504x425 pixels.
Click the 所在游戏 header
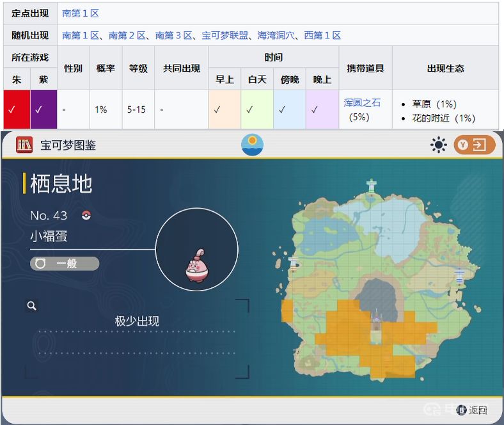pos(30,57)
